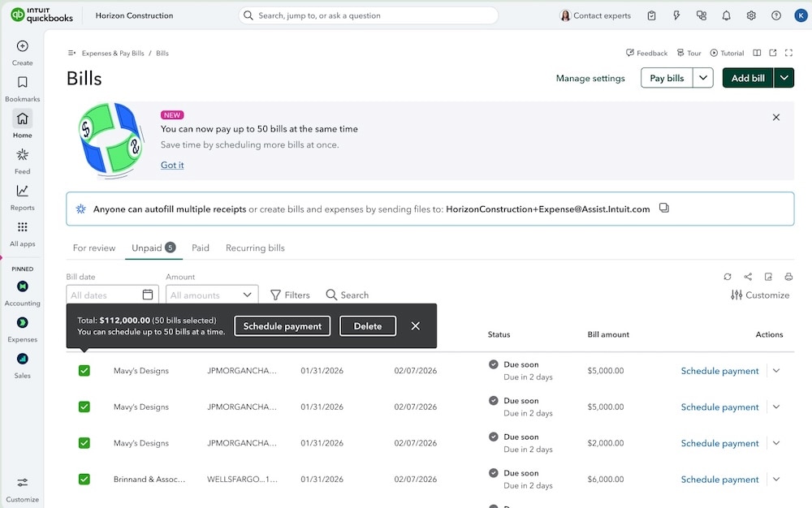Open Manage settings

click(590, 78)
